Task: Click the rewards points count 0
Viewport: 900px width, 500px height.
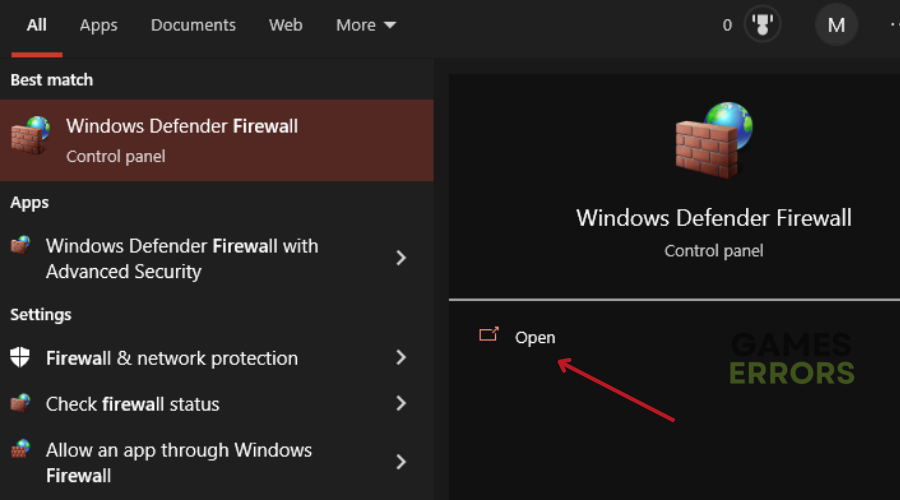Action: point(727,25)
